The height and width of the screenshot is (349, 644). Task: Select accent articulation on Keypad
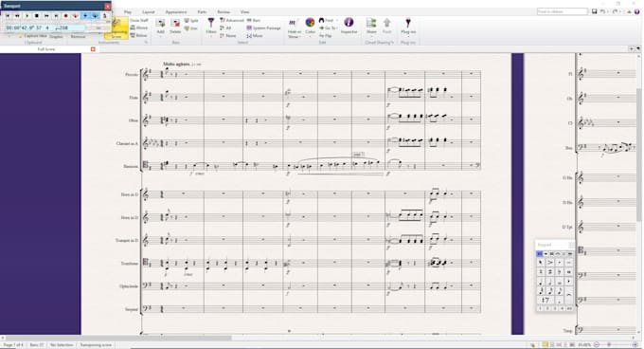550,263
